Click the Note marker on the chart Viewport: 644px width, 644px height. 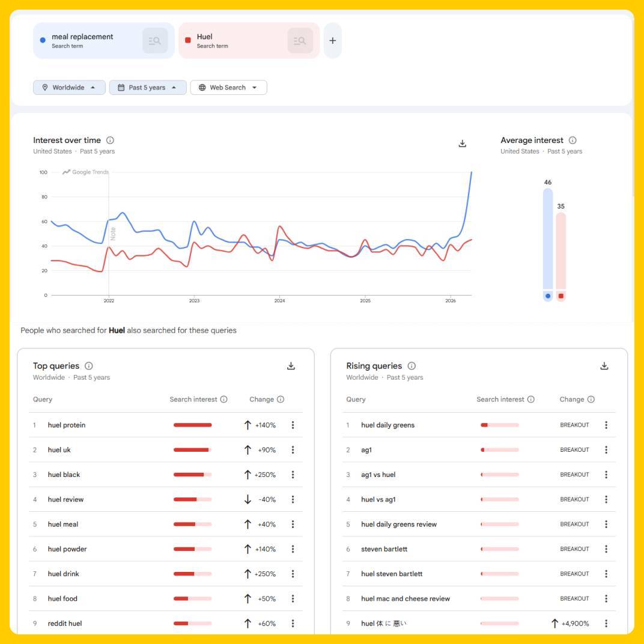tap(113, 234)
